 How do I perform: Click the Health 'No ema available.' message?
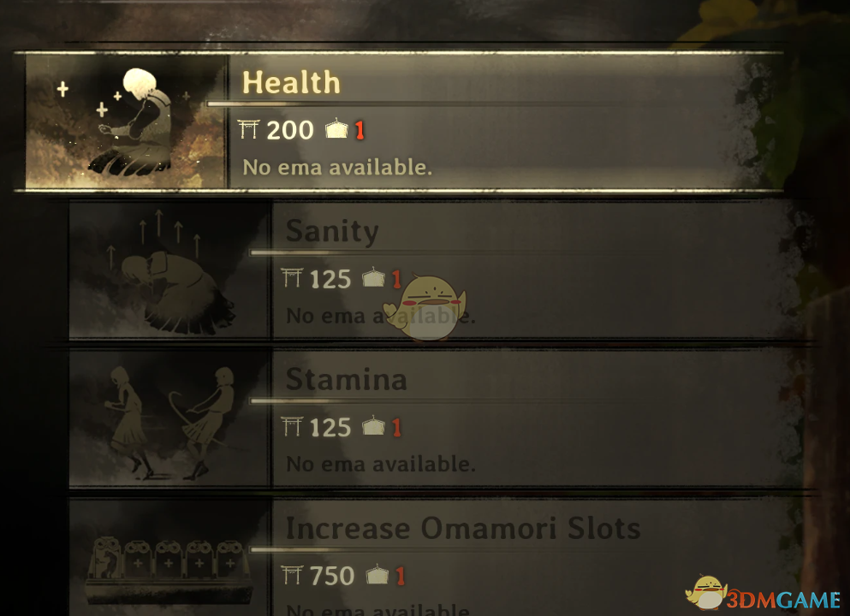pyautogui.click(x=337, y=168)
